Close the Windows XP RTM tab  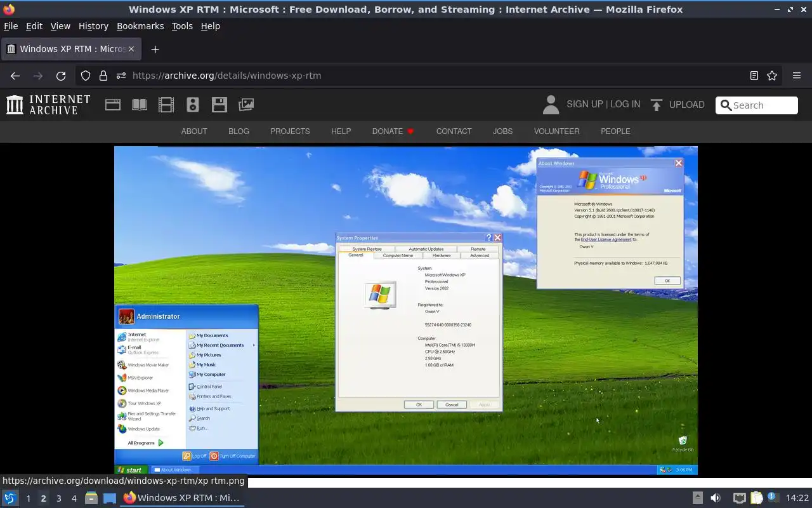pyautogui.click(x=131, y=49)
